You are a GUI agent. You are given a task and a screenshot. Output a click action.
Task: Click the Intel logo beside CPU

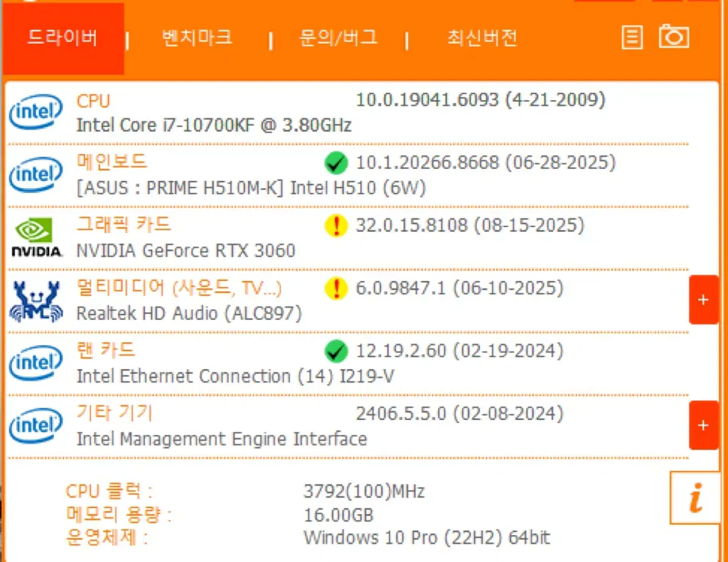[36, 112]
